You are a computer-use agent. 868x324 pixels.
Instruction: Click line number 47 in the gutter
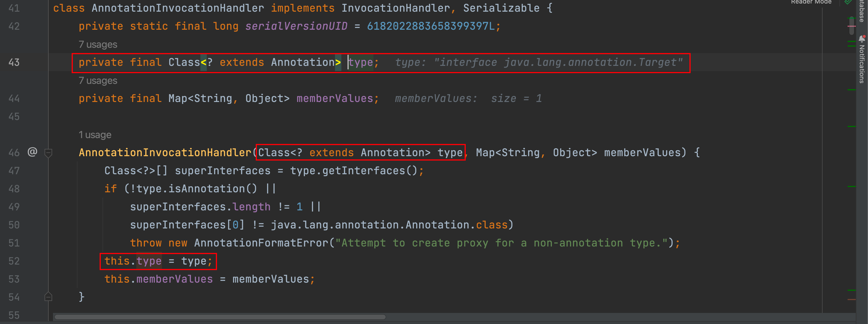coord(14,171)
